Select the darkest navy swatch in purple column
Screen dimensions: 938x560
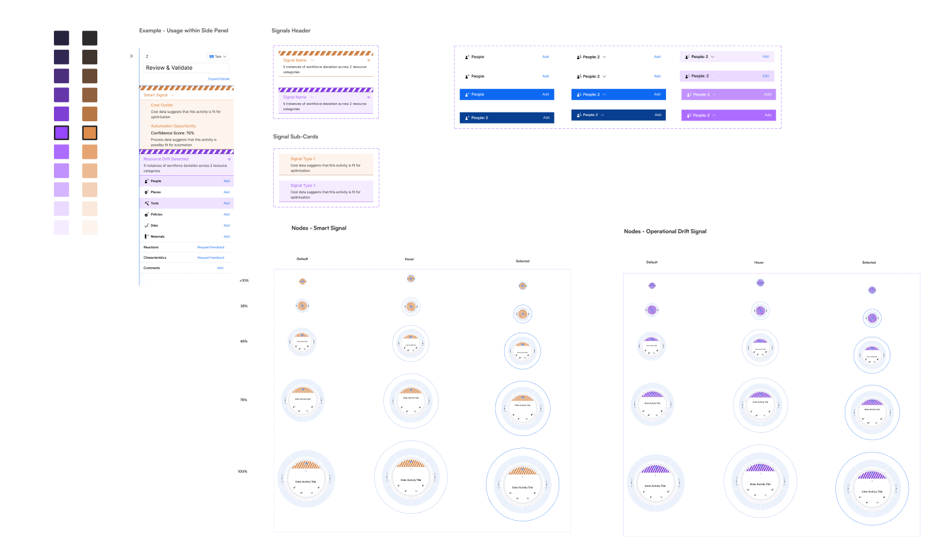pos(62,38)
